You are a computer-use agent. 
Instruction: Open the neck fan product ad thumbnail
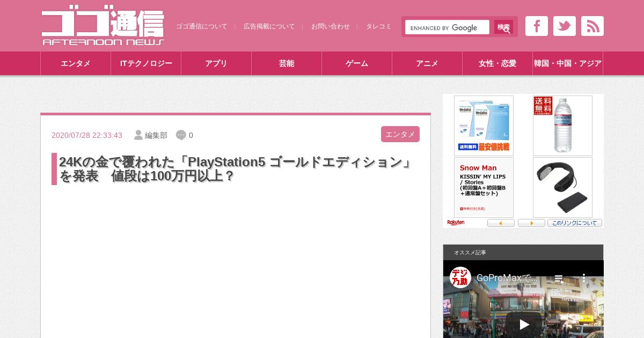click(562, 187)
